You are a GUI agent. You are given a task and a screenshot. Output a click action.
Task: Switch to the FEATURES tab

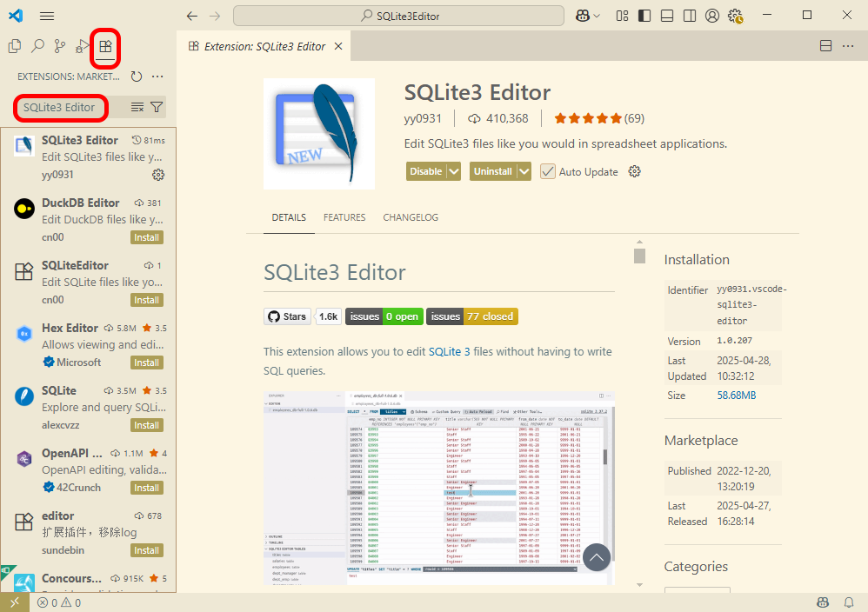click(x=344, y=217)
